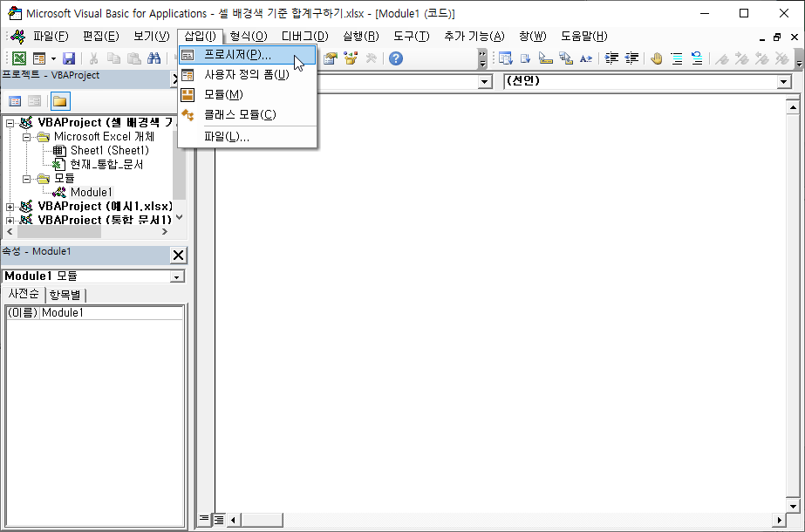Open the object dropdown in the code window
The width and height of the screenshot is (805, 532).
pos(484,82)
